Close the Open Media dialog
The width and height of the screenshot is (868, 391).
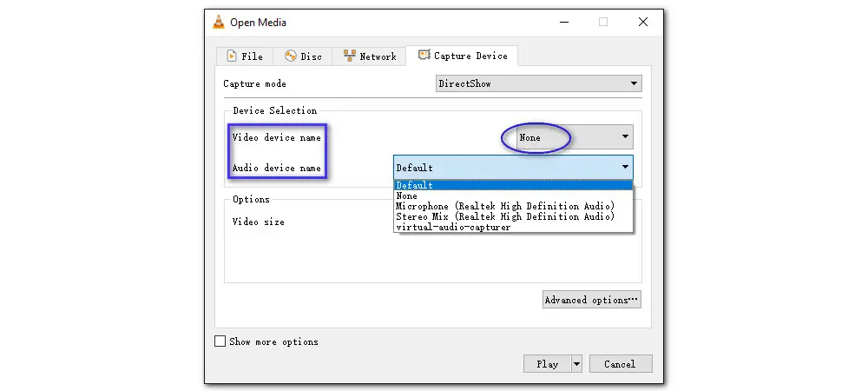click(642, 22)
